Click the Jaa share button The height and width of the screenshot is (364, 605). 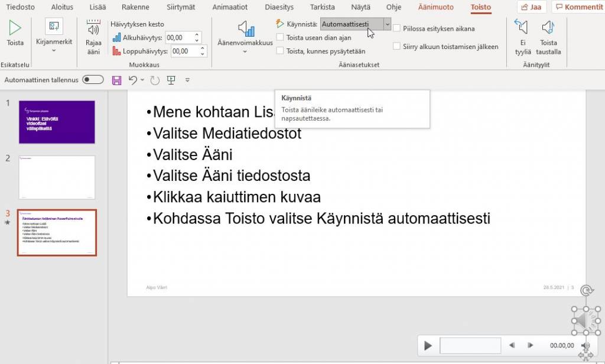531,7
